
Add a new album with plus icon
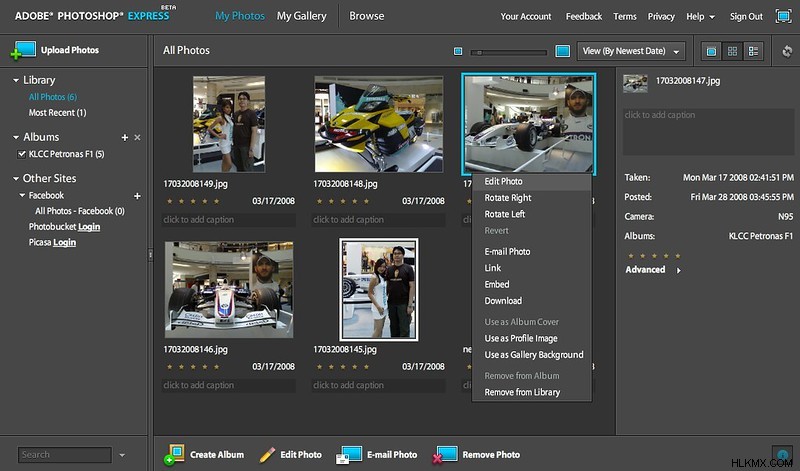[x=124, y=137]
